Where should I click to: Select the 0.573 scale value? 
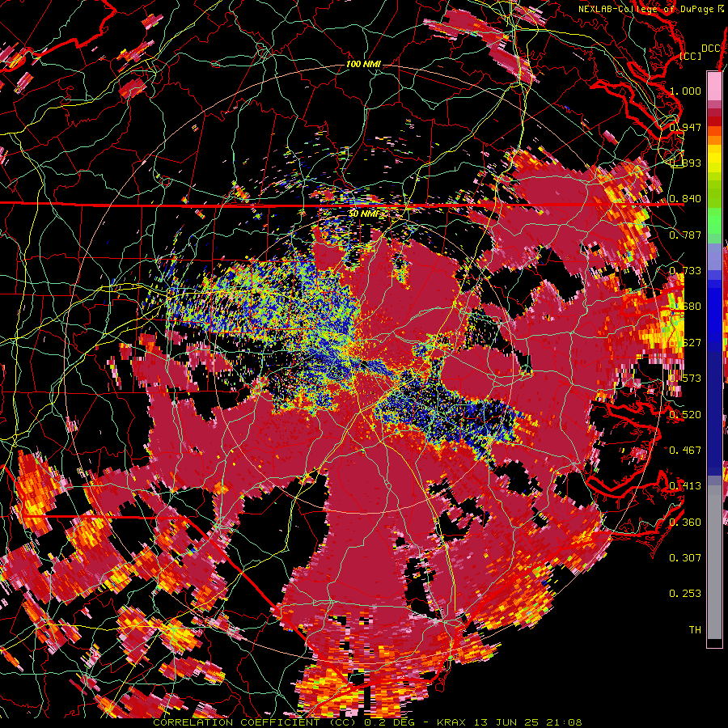point(685,379)
